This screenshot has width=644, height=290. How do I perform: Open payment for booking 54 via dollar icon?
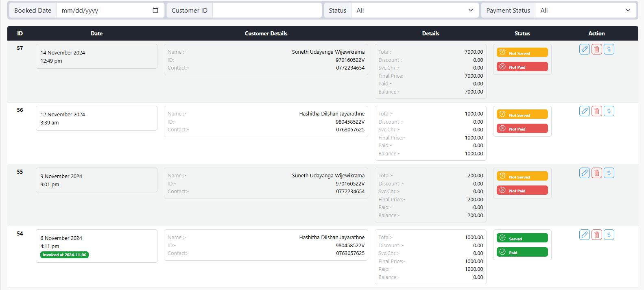(x=609, y=235)
